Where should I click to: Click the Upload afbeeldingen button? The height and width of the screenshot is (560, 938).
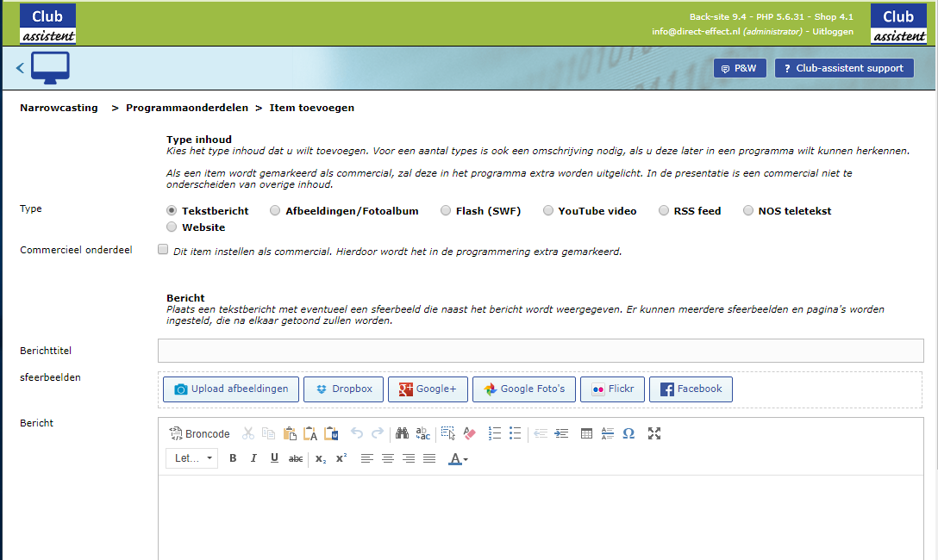click(x=233, y=389)
